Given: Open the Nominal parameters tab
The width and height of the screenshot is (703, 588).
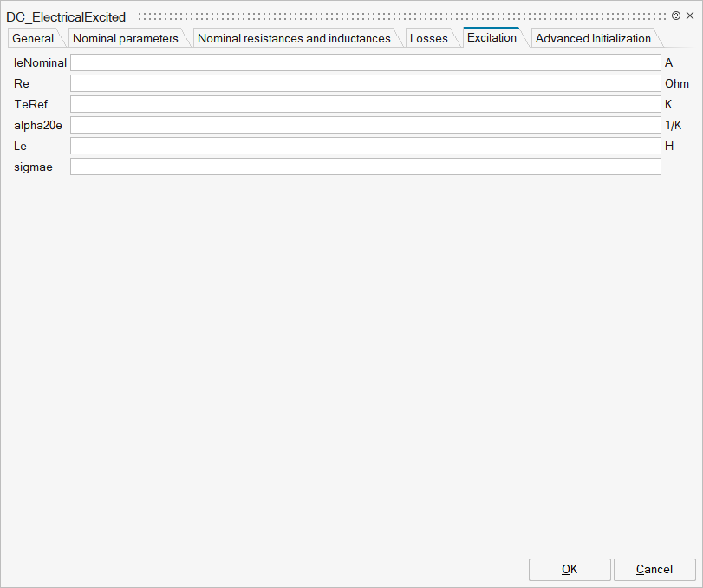Looking at the screenshot, I should point(126,38).
